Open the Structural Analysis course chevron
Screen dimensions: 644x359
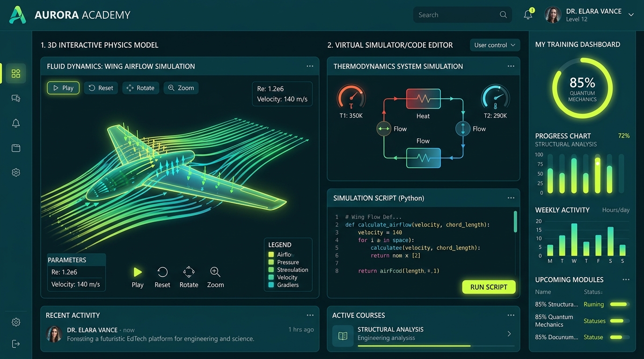click(509, 334)
